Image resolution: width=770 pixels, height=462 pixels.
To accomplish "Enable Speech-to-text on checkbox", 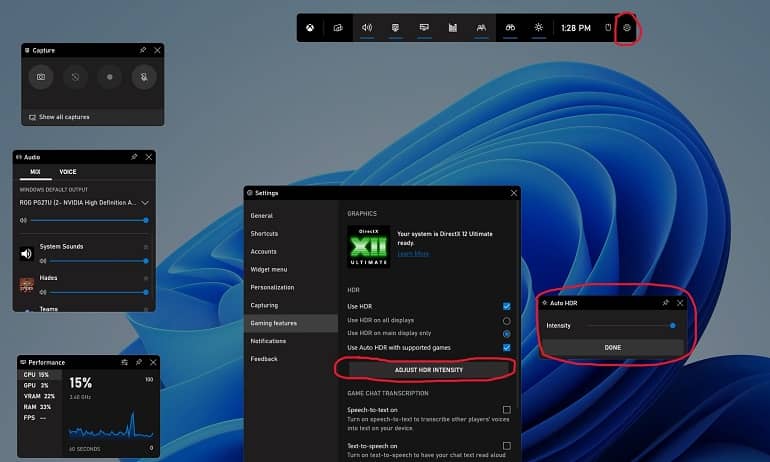I will [x=506, y=409].
